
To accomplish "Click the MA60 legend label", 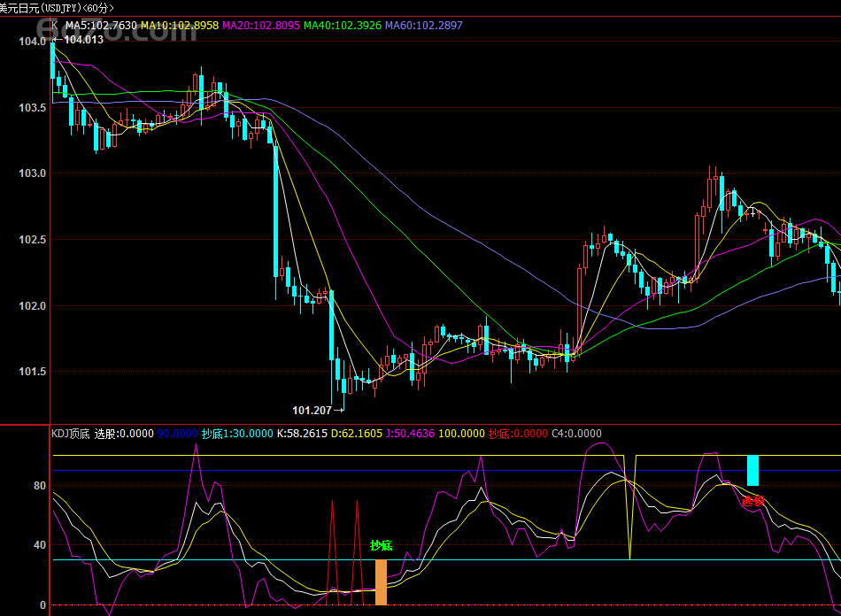I will (423, 26).
